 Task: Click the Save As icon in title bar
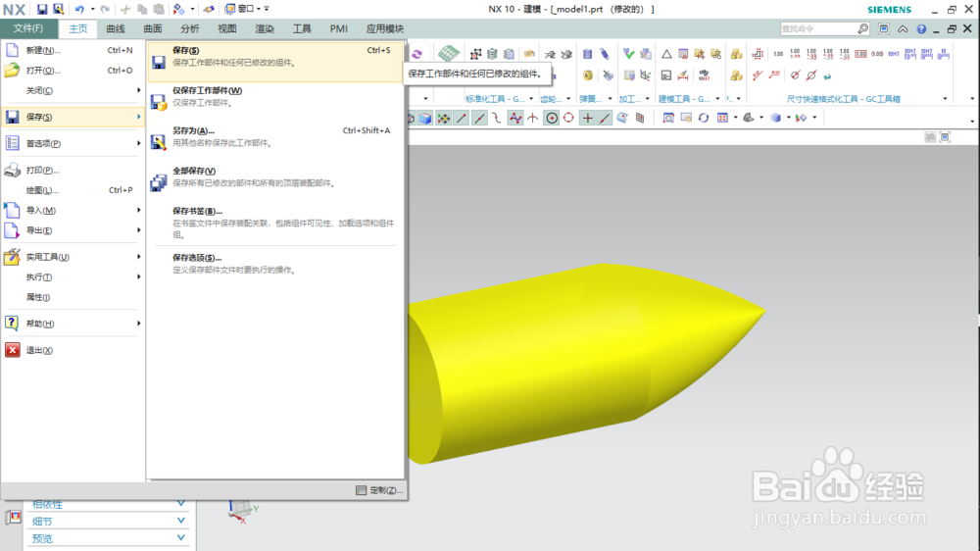(58, 9)
